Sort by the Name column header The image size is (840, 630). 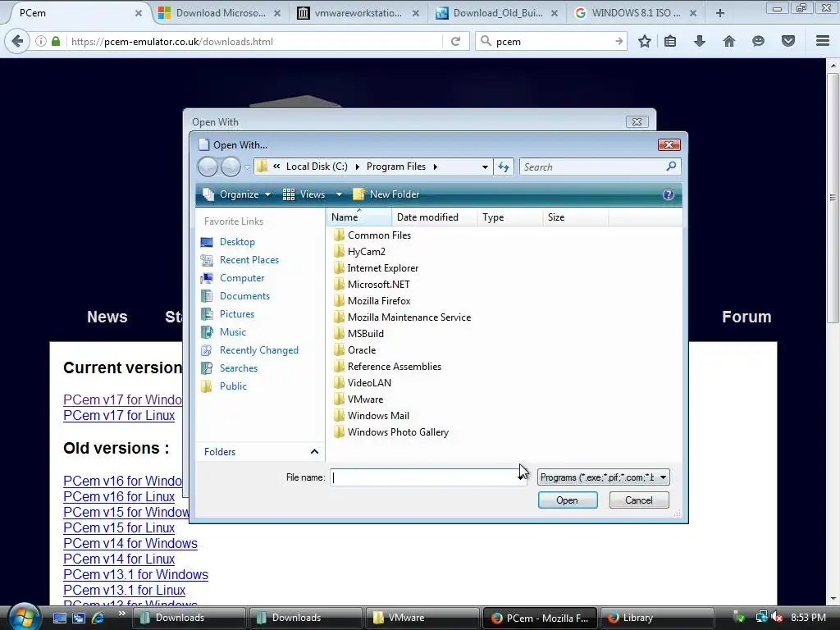tap(359, 217)
